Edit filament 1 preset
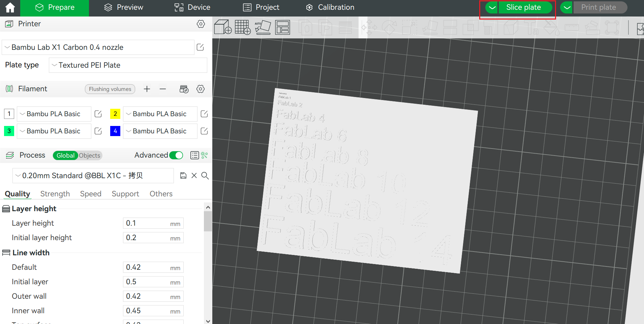The height and width of the screenshot is (324, 644). coord(98,114)
